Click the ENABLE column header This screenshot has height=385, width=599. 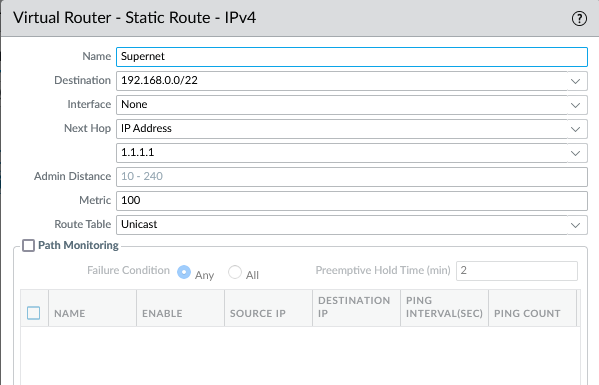point(180,308)
